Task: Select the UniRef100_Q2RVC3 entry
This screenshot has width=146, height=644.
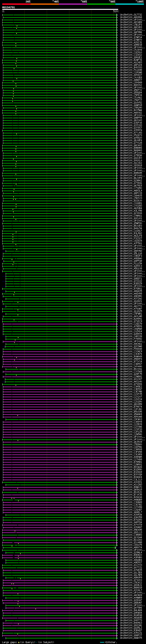Action: (x=131, y=266)
